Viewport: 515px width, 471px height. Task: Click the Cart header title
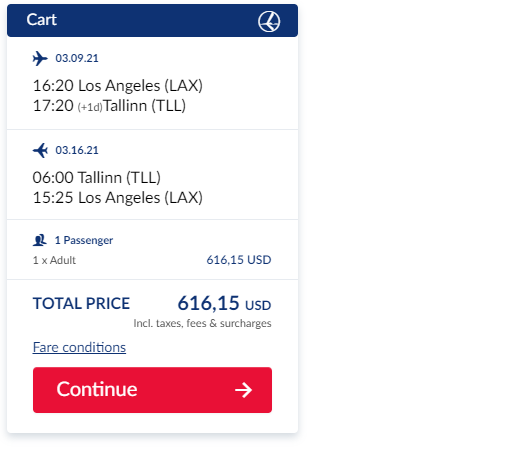click(42, 20)
